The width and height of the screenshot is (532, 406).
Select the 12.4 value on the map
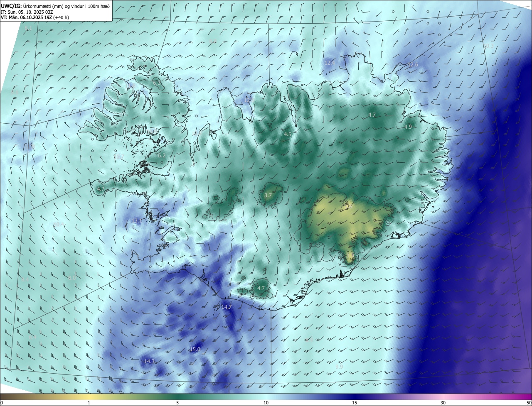pos(330,63)
